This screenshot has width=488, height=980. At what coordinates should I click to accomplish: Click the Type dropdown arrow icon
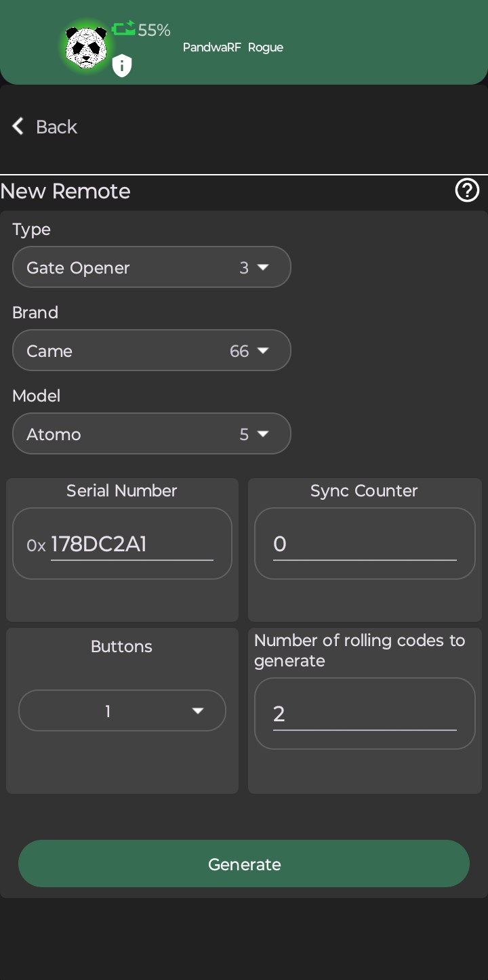[x=263, y=268]
